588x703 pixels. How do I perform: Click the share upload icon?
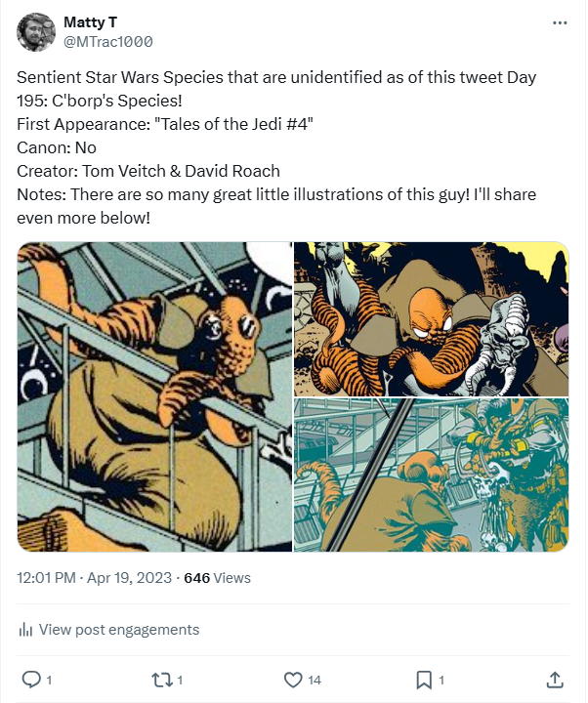tap(554, 679)
